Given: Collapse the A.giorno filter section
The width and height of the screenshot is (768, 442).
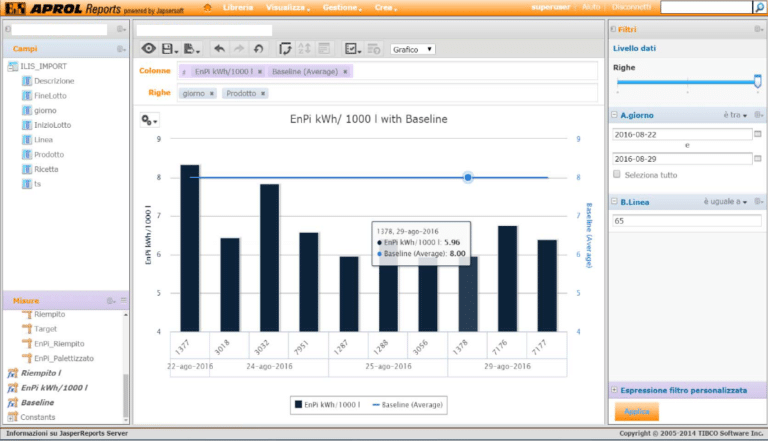Looking at the screenshot, I should [x=614, y=115].
